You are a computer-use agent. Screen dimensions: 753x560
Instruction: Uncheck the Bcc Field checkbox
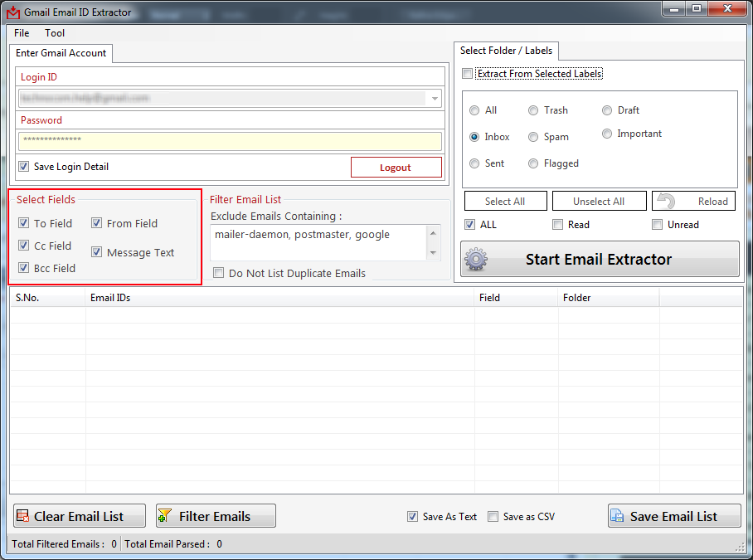(23, 267)
